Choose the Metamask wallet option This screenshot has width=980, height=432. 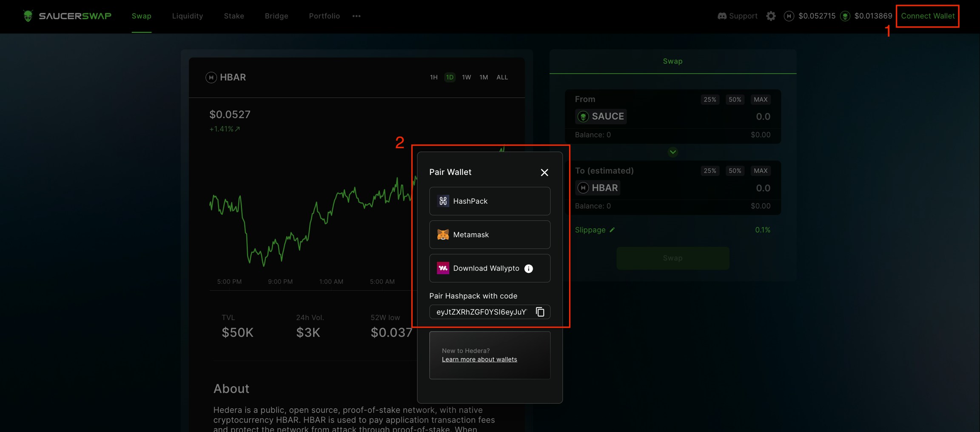pos(490,235)
